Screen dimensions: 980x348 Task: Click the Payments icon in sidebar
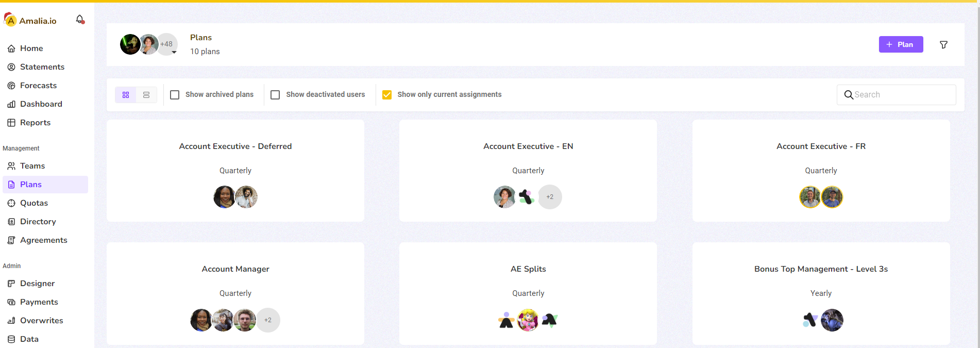(x=11, y=302)
